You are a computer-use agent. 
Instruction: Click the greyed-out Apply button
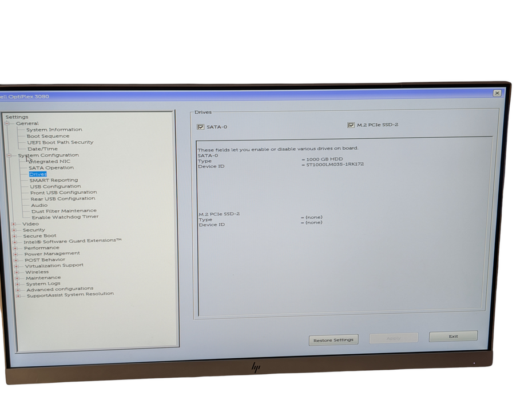(x=394, y=338)
